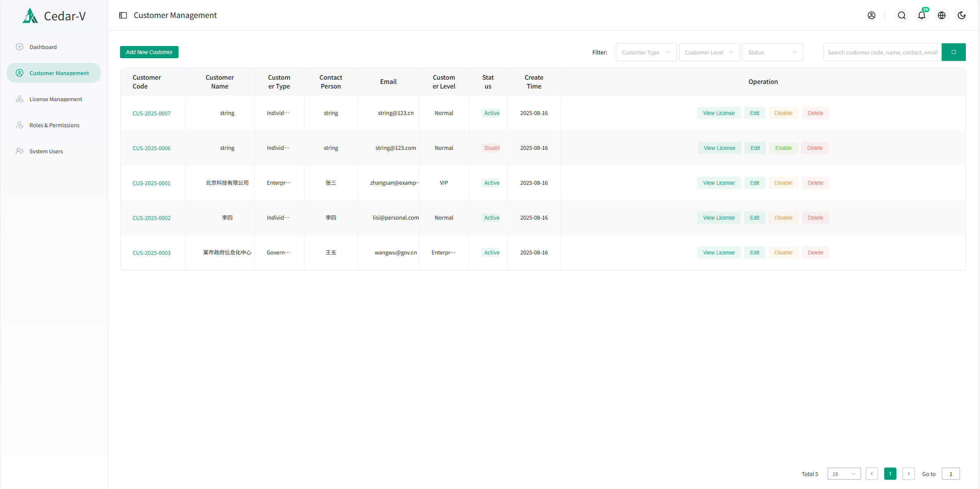Screen dimensions: 980x489
Task: Collapse the sidebar using the panel icon
Action: [123, 15]
